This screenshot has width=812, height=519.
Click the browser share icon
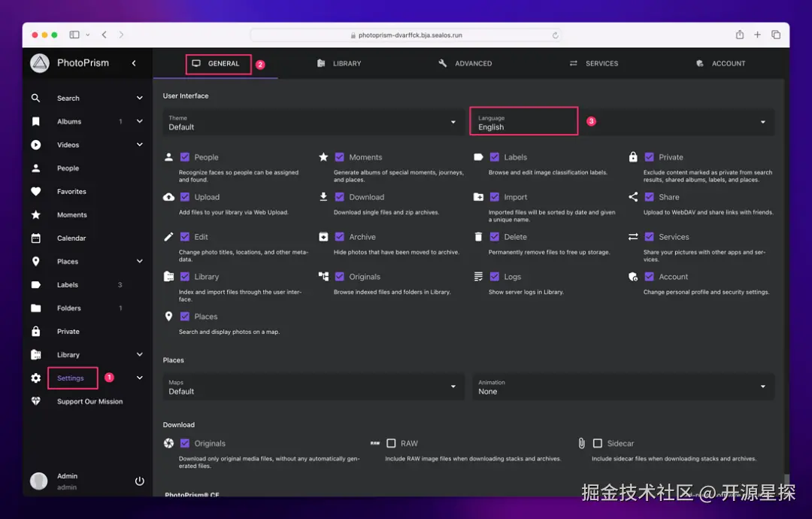[x=740, y=34]
